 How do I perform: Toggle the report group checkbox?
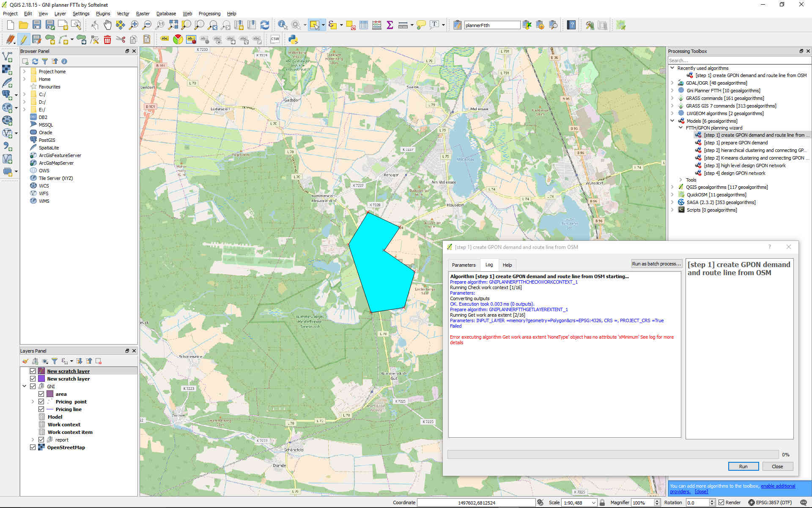click(41, 440)
